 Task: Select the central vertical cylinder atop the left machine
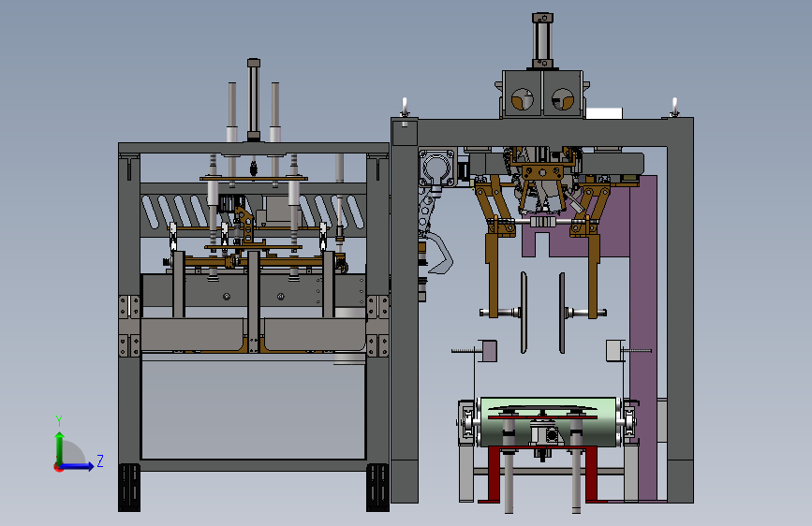pos(254,99)
